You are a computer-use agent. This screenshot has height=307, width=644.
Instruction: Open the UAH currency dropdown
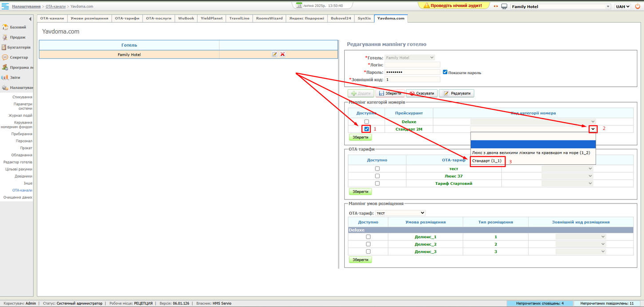pyautogui.click(x=623, y=7)
